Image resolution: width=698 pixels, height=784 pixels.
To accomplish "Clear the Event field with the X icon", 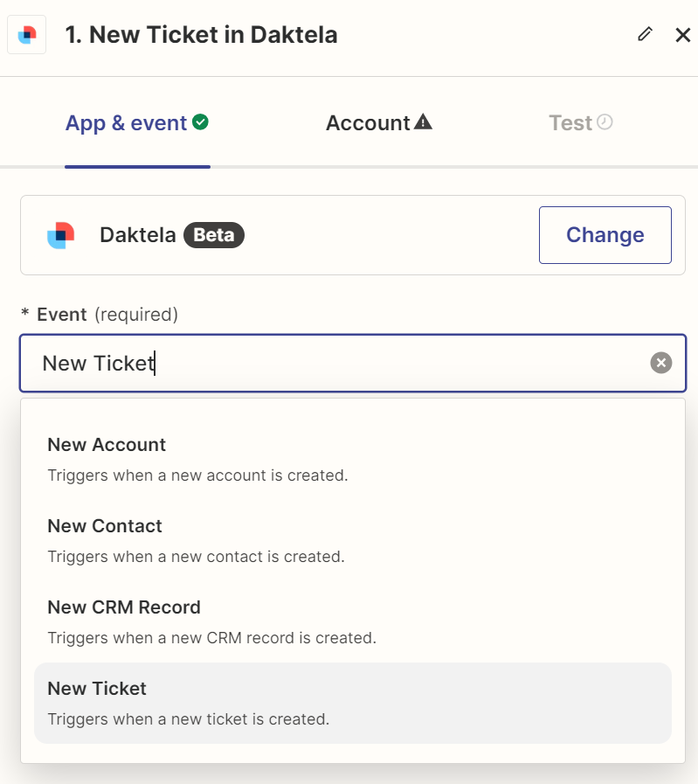I will click(661, 363).
